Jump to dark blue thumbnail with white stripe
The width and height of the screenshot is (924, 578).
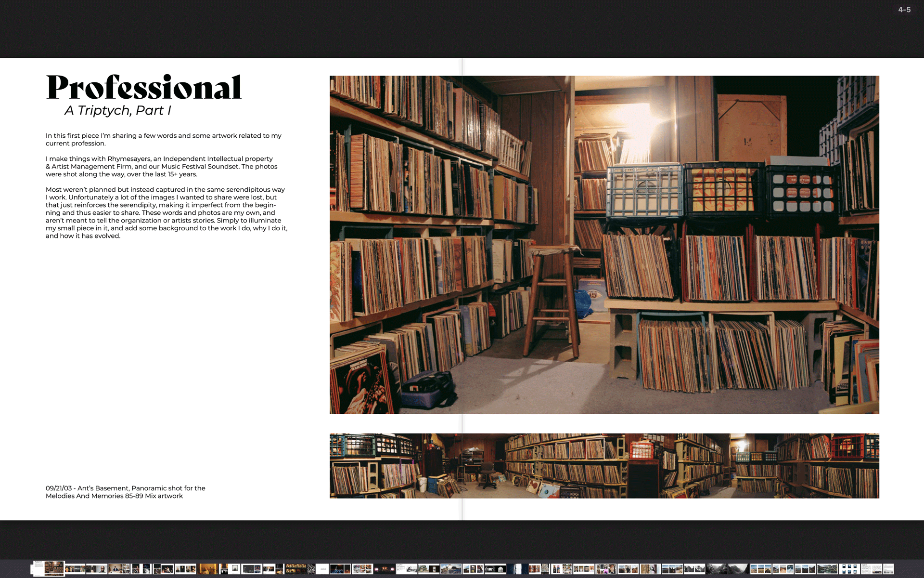coord(517,569)
